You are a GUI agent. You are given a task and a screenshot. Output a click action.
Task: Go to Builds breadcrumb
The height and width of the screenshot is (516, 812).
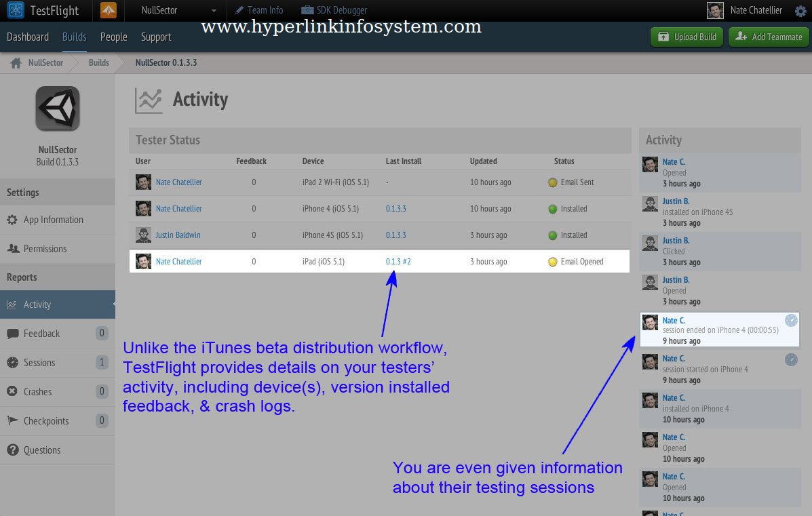[98, 62]
